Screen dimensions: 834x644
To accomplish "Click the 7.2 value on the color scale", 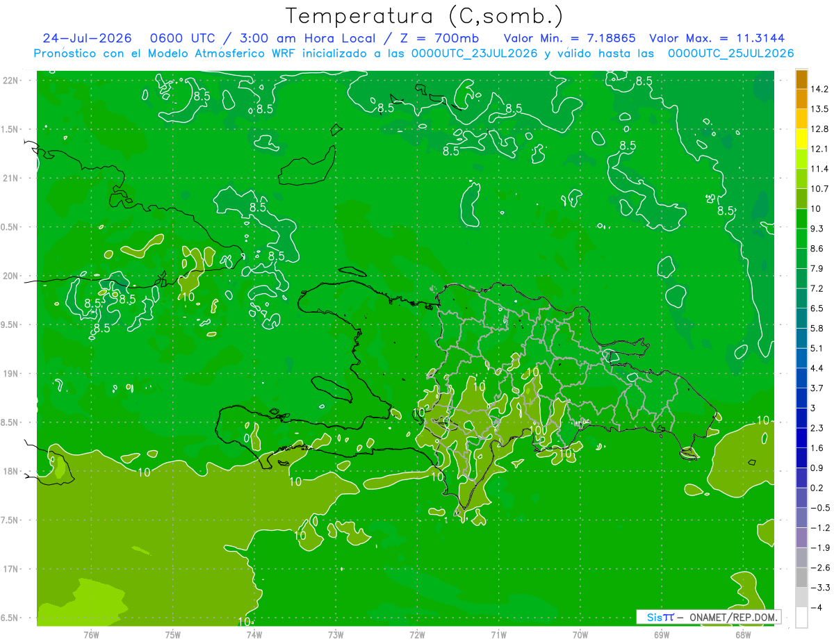I will [817, 288].
